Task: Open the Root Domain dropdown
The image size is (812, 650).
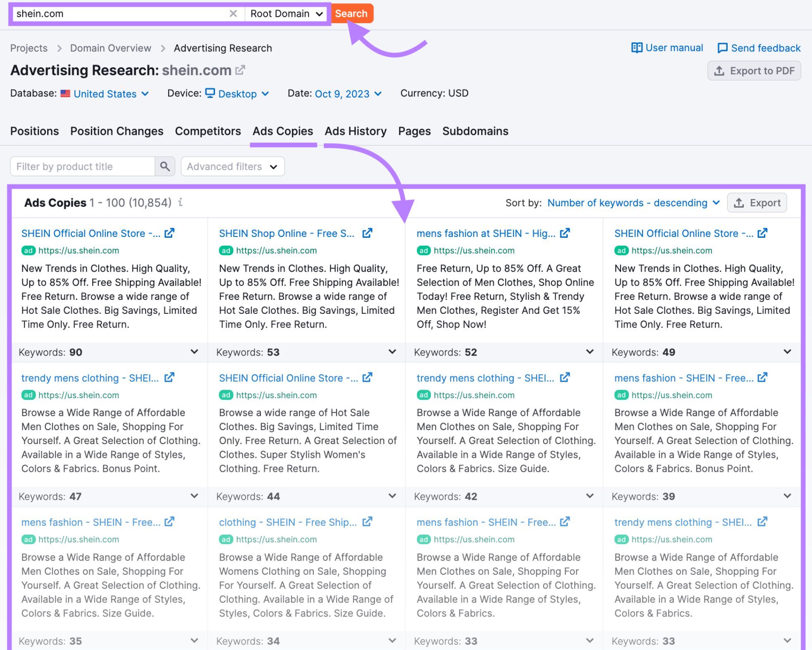Action: coord(286,13)
